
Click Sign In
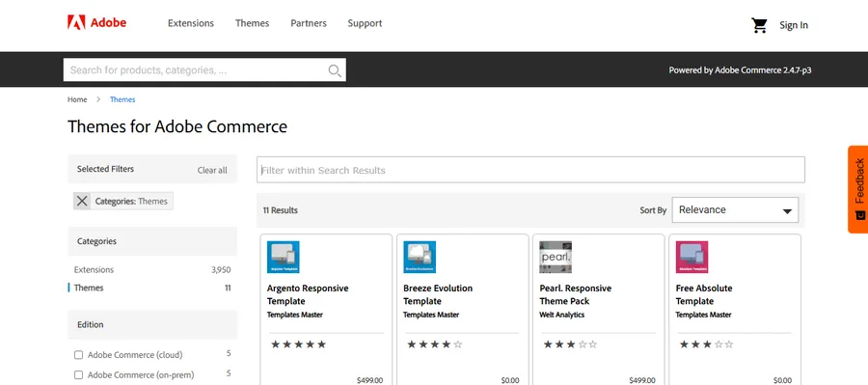click(794, 25)
